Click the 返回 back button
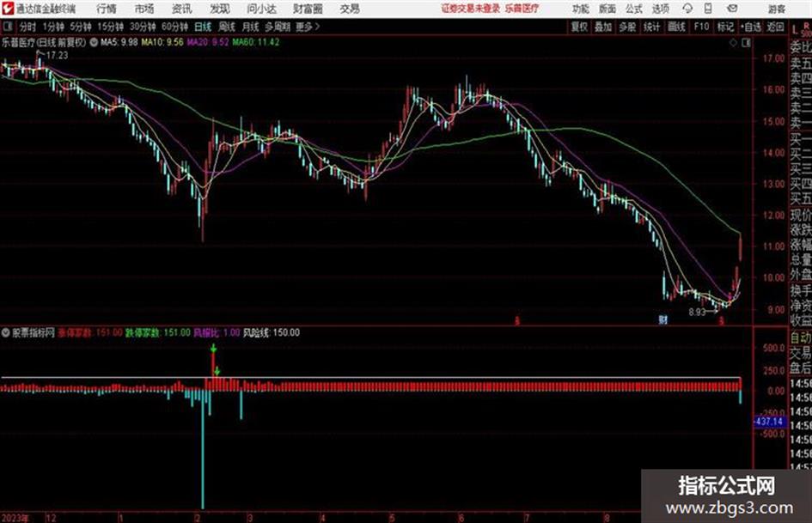This screenshot has width=812, height=523. click(x=775, y=27)
